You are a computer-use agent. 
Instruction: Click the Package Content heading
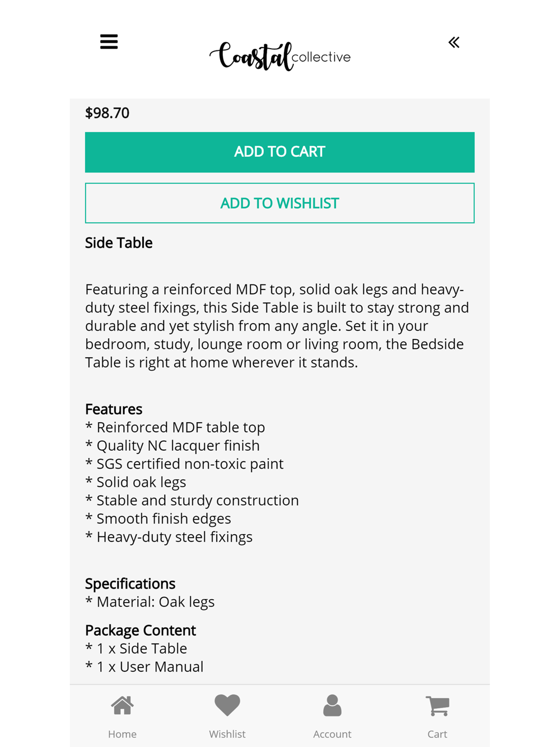pos(141,631)
